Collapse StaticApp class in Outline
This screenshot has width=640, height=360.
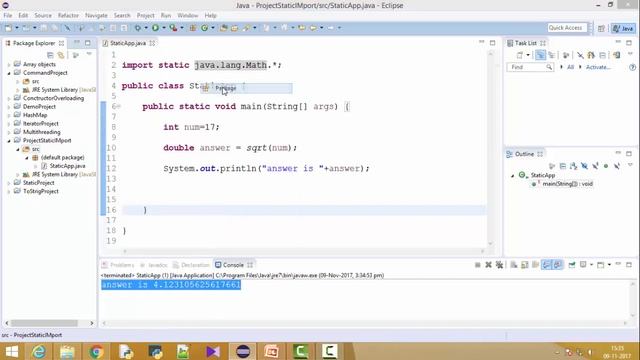coord(513,176)
